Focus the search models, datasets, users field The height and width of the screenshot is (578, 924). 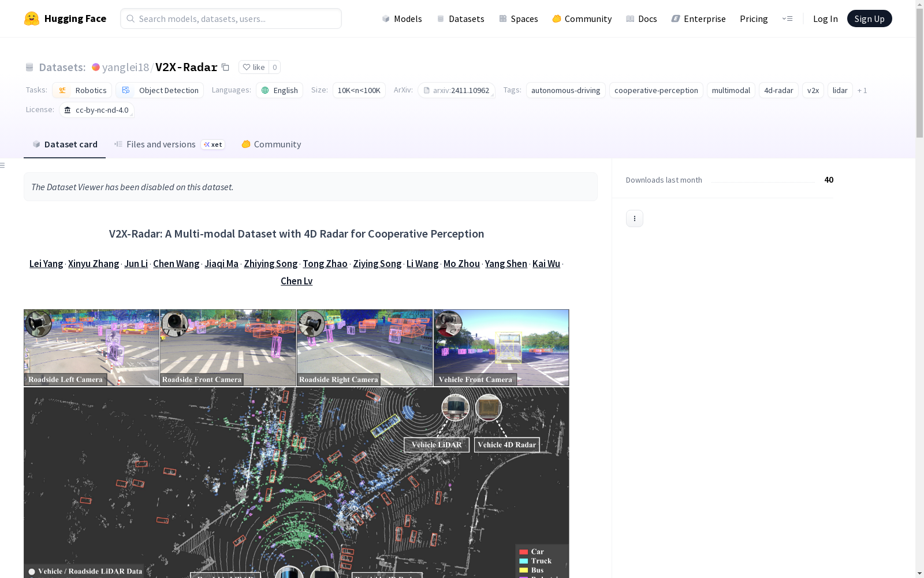[x=231, y=18]
